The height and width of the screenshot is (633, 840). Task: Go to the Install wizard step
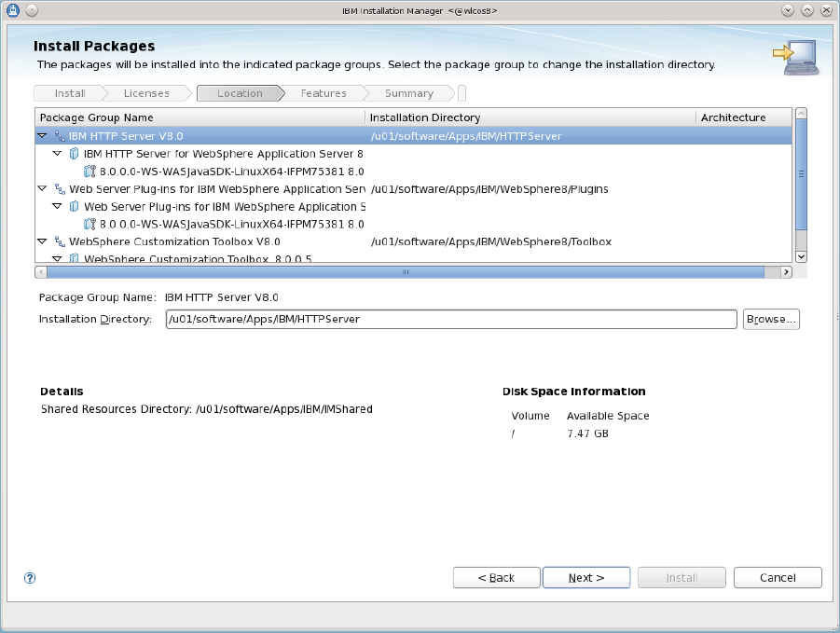click(70, 93)
